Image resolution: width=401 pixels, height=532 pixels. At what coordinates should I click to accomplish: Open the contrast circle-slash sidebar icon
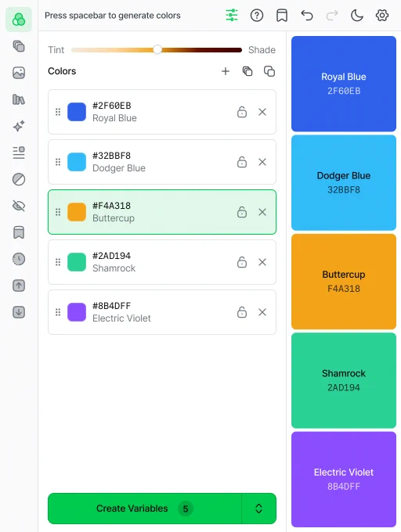[19, 179]
